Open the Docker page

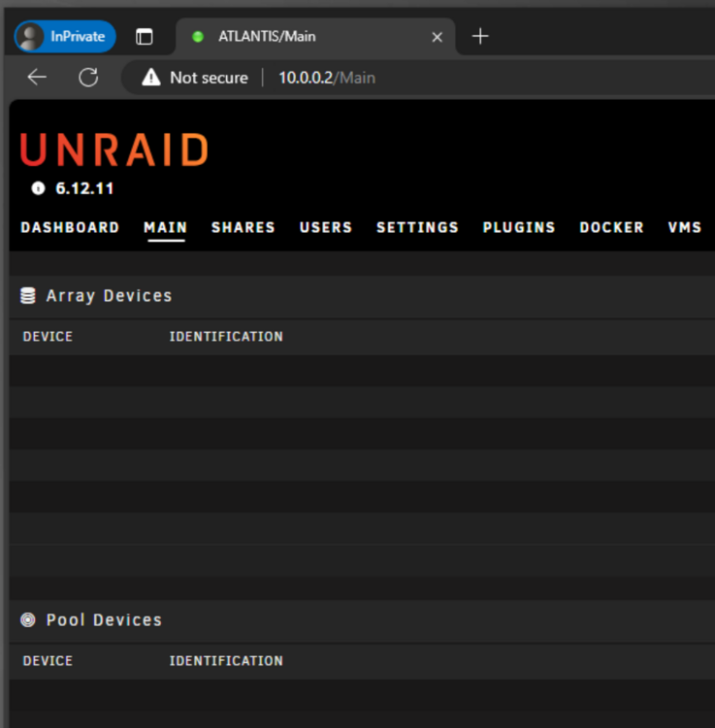point(611,227)
